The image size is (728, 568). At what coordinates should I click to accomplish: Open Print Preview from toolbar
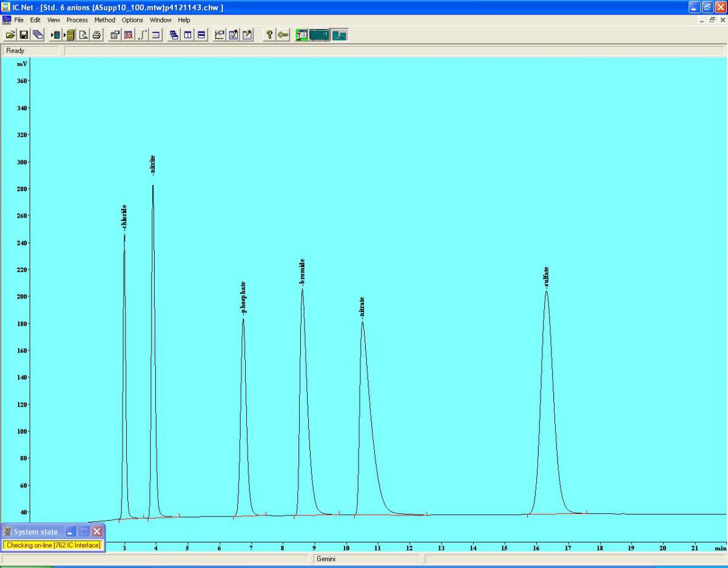pyautogui.click(x=83, y=35)
